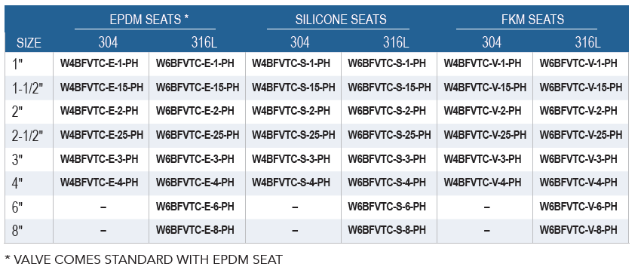This screenshot has height=273, width=644.
Task: Select the 8" size row label
Action: tap(17, 231)
